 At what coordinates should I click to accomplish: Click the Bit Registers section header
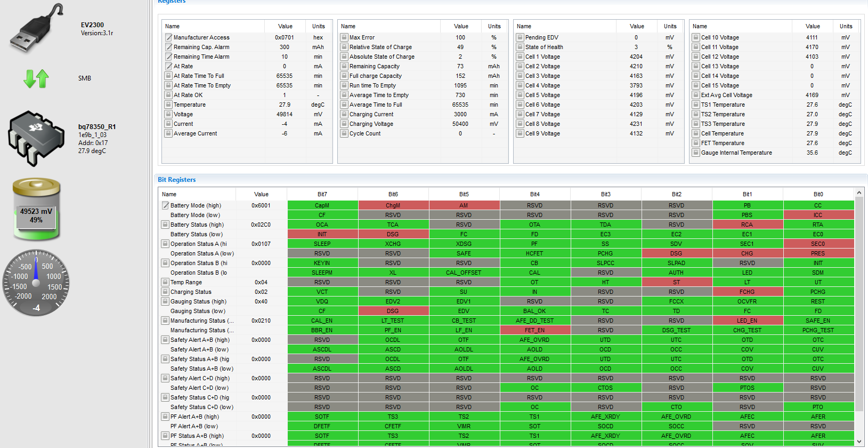click(176, 180)
